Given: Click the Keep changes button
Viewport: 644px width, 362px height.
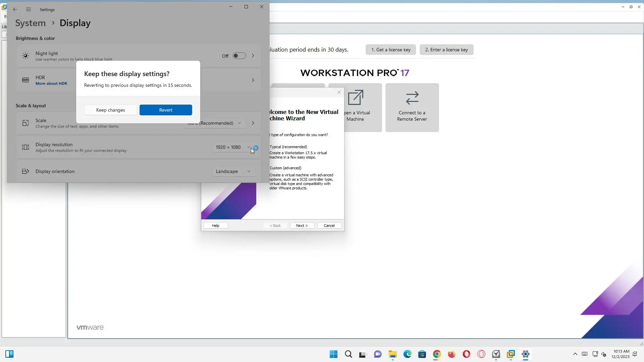Looking at the screenshot, I should point(110,110).
